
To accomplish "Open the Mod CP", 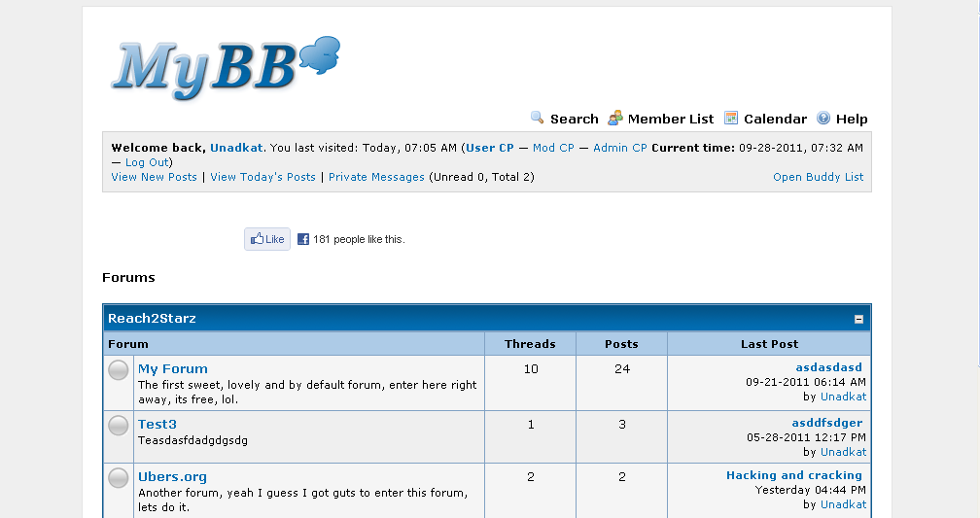I will point(553,148).
